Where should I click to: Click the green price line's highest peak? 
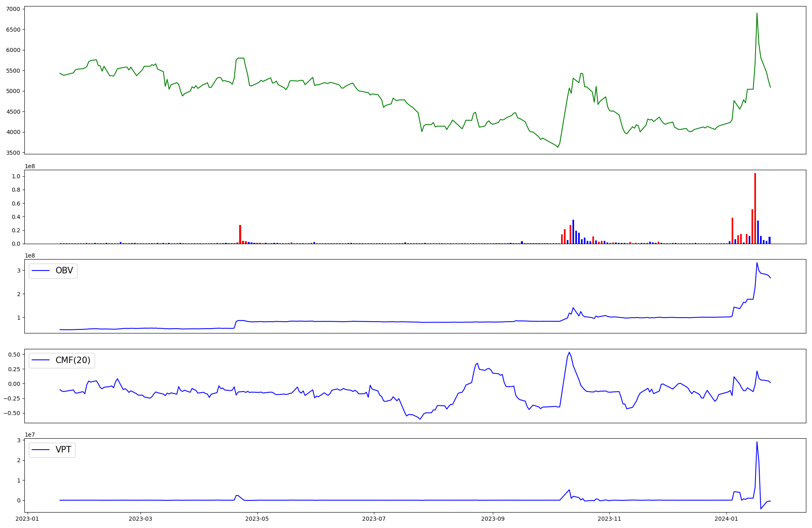(757, 13)
